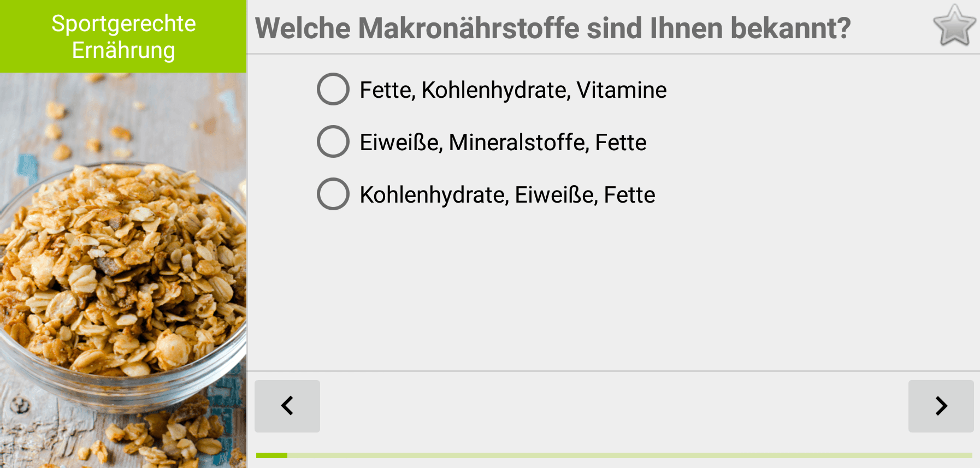Click the quiz progress bar

(614, 455)
